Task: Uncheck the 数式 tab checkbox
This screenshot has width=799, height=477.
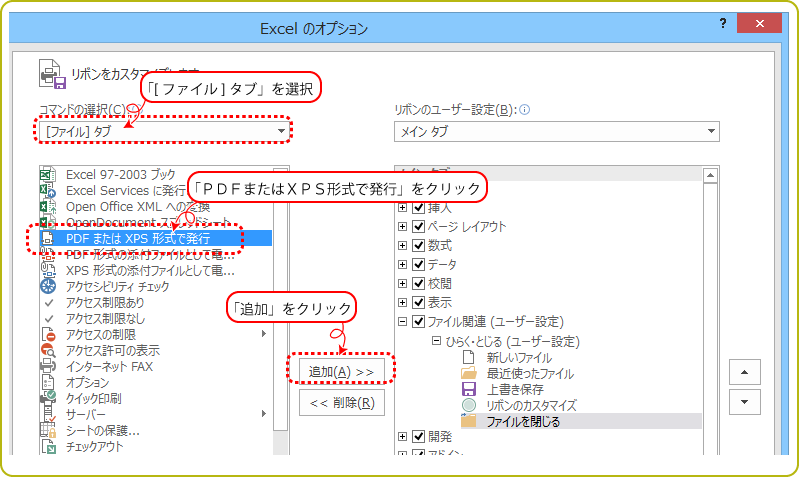Action: (x=418, y=246)
